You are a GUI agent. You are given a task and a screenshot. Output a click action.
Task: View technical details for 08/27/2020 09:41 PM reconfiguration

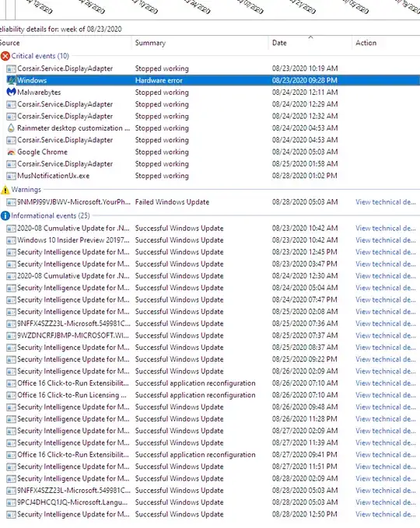(385, 455)
